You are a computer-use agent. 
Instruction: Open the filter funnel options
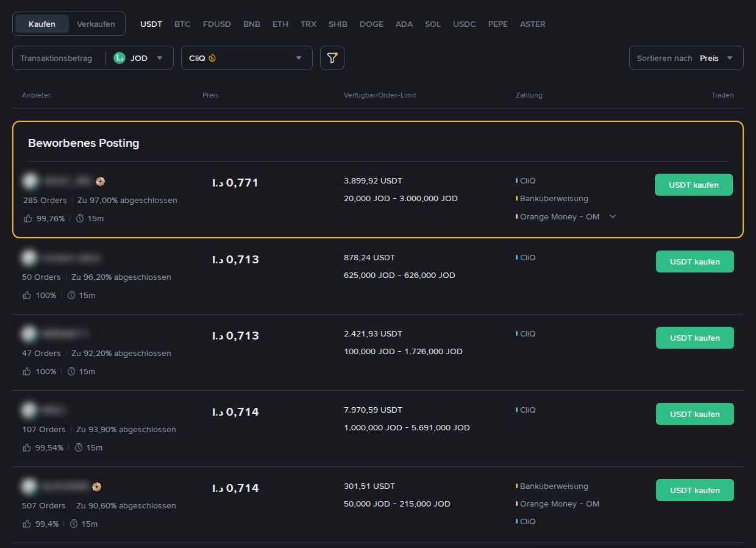click(332, 58)
